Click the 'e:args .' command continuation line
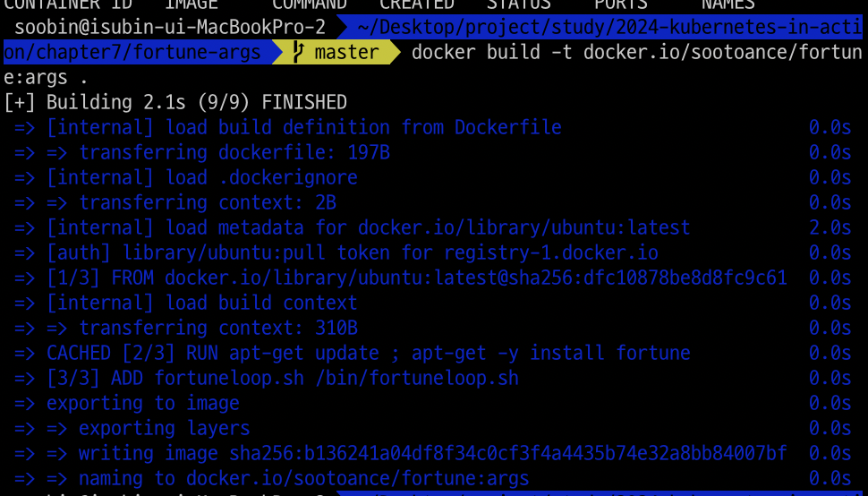 46,77
